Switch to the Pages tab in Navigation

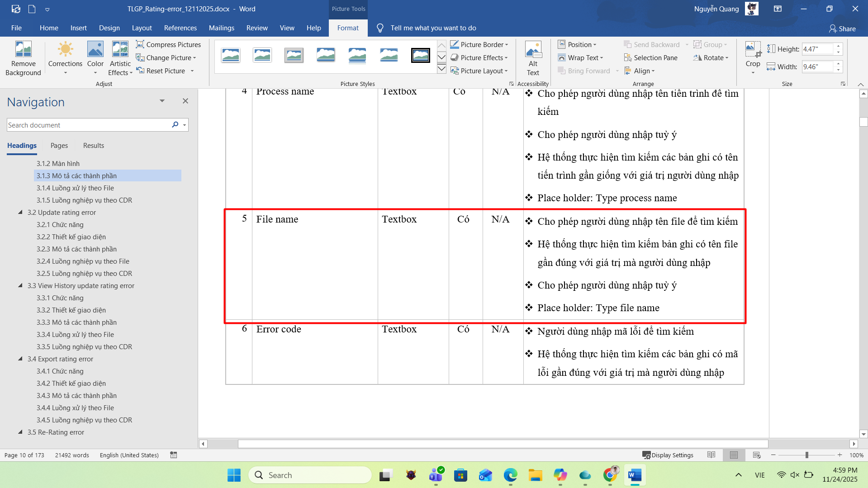pyautogui.click(x=59, y=146)
